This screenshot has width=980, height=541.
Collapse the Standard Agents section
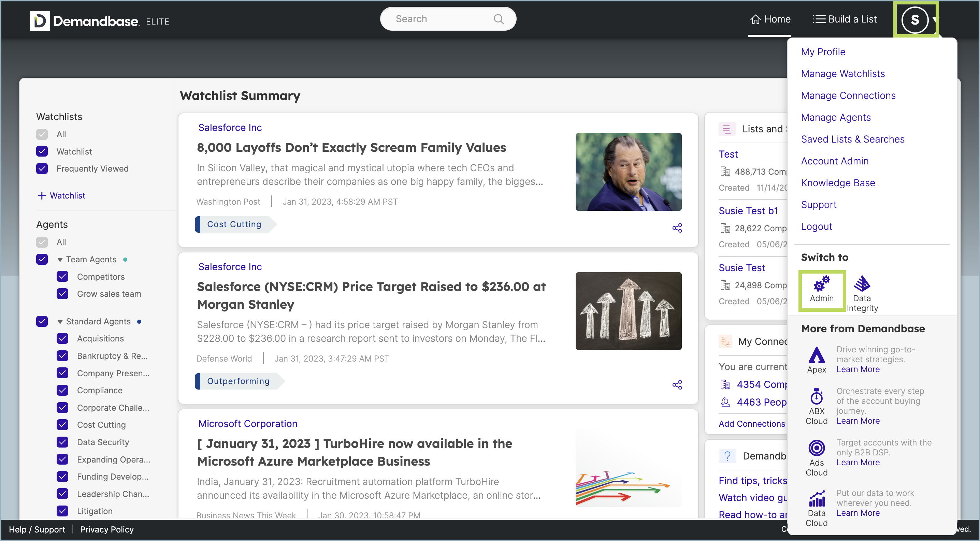point(60,321)
